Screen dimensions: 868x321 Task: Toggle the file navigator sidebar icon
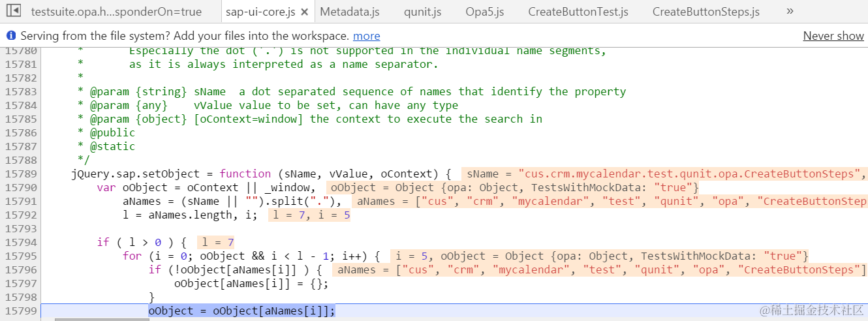[13, 10]
